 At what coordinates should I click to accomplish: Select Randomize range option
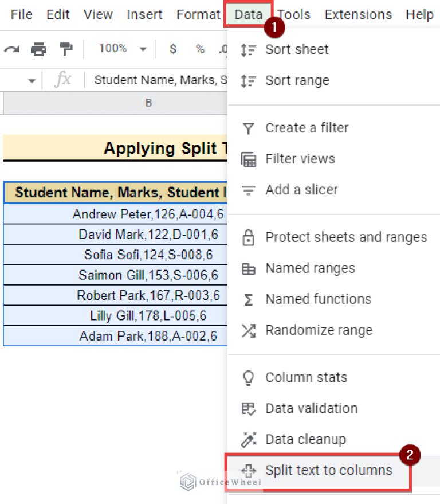319,330
